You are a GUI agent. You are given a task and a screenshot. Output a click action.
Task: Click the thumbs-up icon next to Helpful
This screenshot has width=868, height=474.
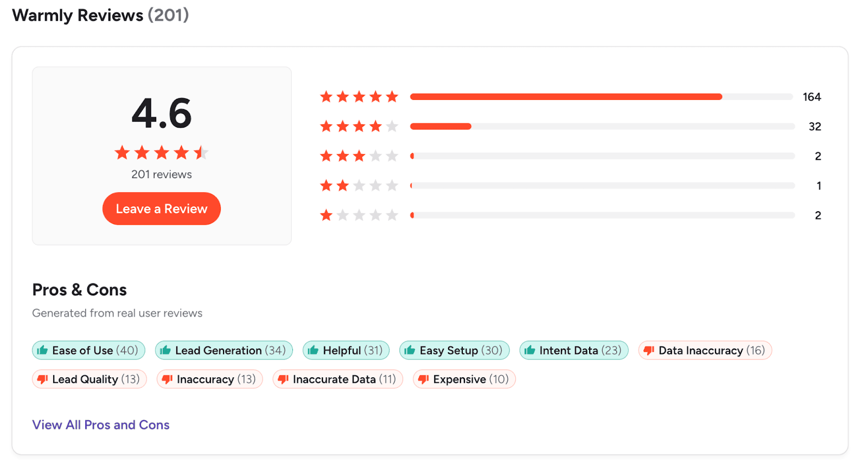[x=314, y=350]
